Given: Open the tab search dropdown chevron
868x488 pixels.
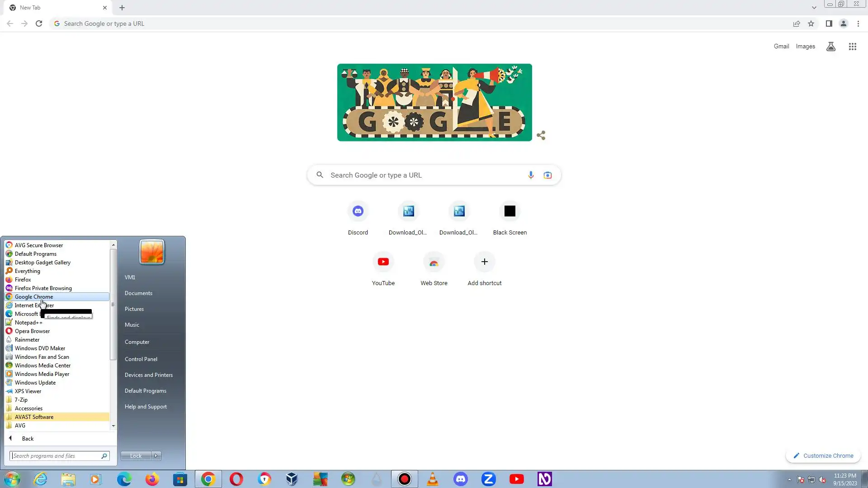Looking at the screenshot, I should click(x=814, y=8).
